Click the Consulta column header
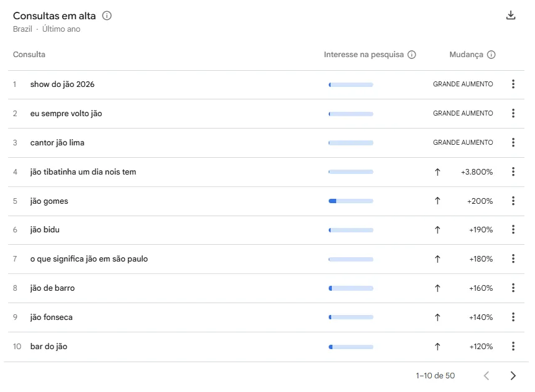Screen dimensions: 535x392 point(29,55)
